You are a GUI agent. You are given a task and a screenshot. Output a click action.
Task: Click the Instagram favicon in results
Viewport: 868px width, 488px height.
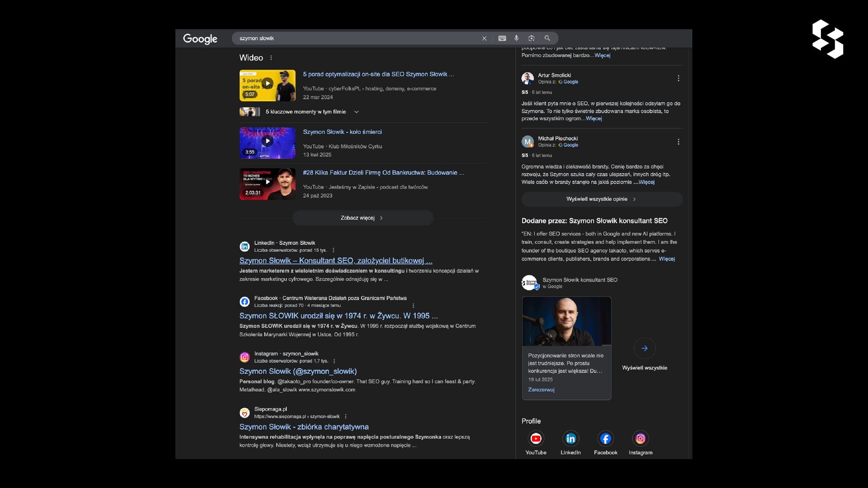click(245, 357)
